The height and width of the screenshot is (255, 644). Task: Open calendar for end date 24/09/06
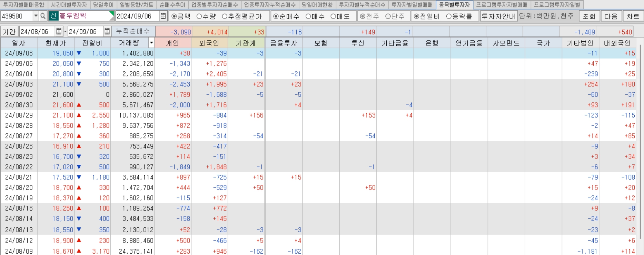(107, 32)
